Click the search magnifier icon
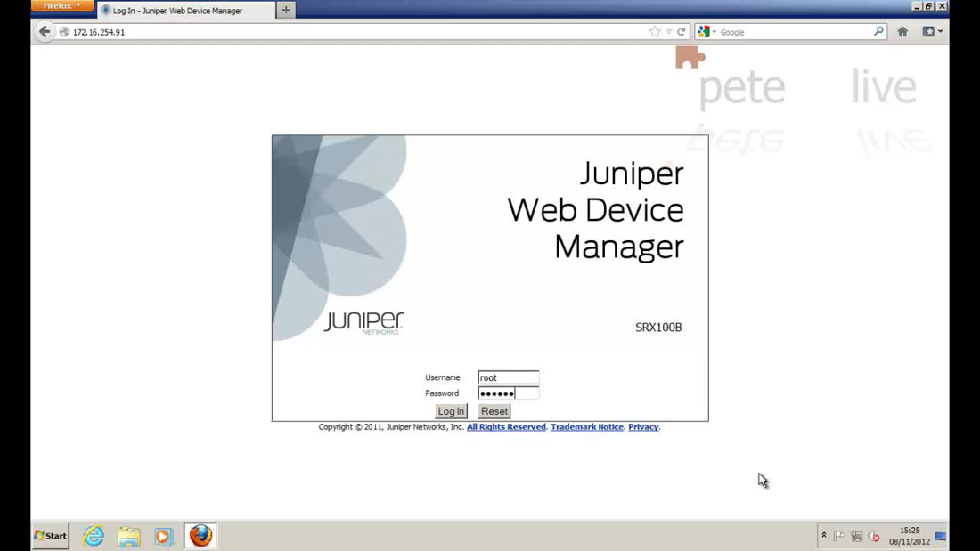Image resolution: width=980 pixels, height=551 pixels. point(878,31)
